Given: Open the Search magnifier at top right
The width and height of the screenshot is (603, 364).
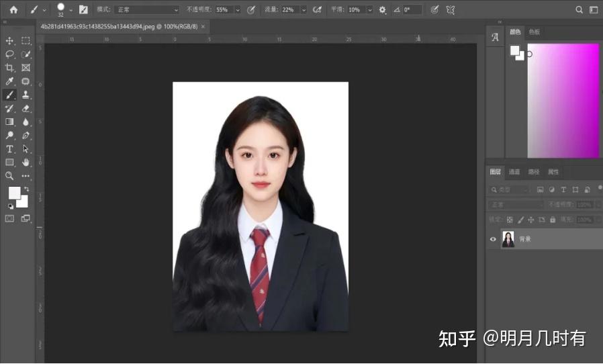Looking at the screenshot, I should click(x=579, y=10).
